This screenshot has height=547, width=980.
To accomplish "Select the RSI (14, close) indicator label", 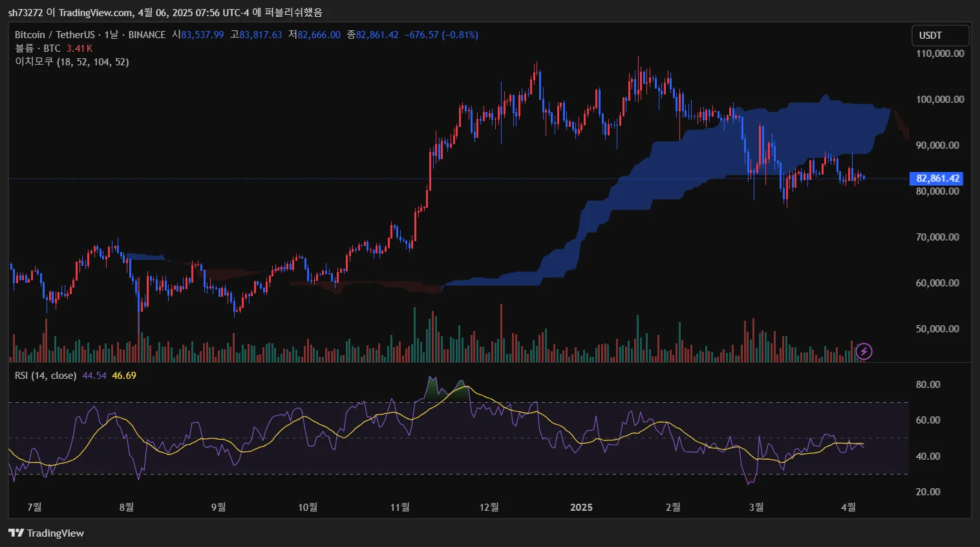I will pos(45,376).
